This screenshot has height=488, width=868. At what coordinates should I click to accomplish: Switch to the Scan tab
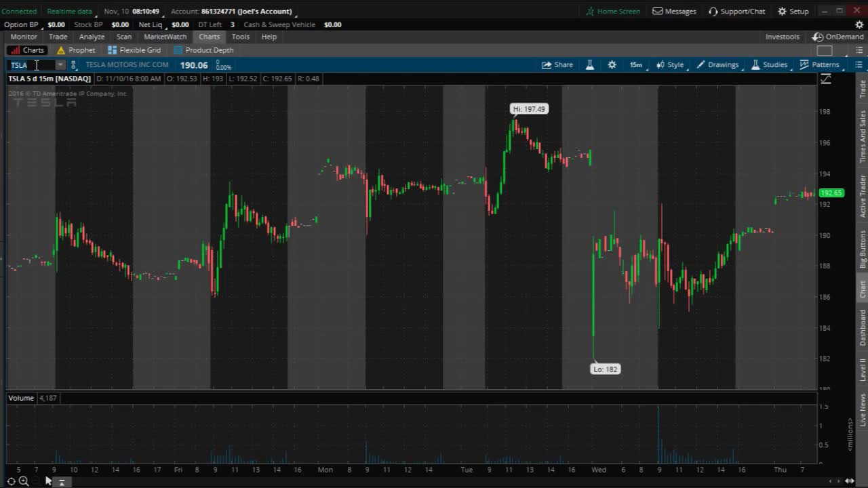tap(124, 37)
